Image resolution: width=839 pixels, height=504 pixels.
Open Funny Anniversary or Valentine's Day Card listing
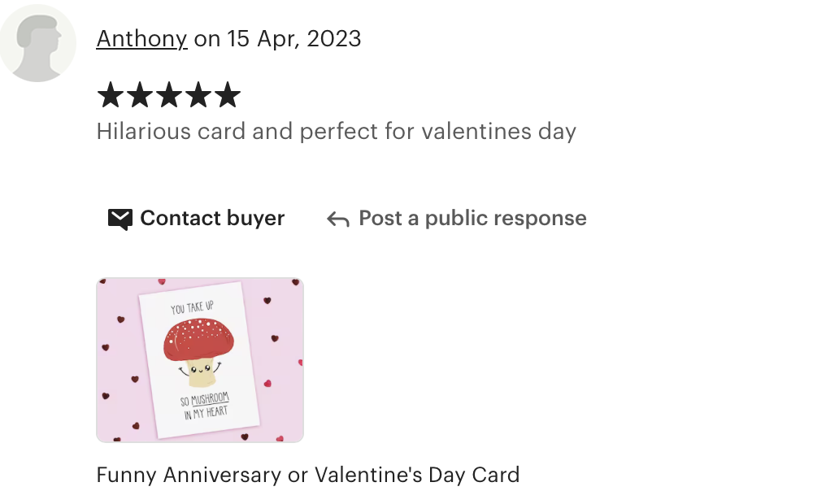(x=308, y=475)
